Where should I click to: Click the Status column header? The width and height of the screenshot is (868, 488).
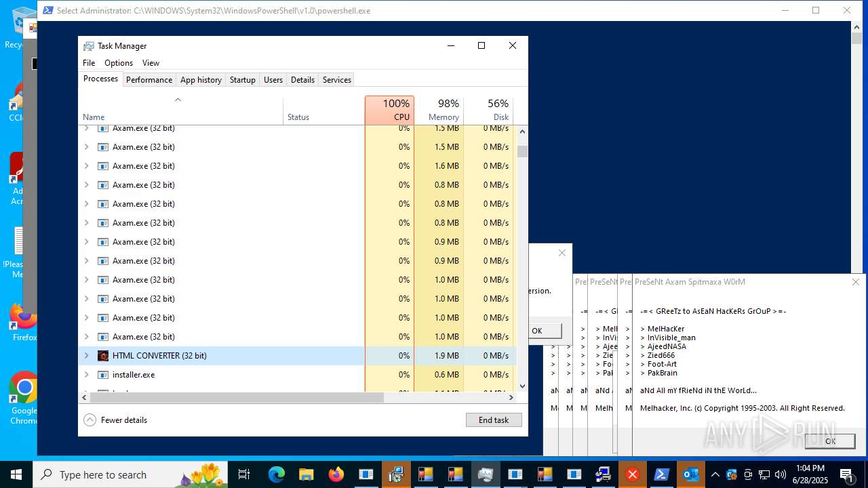click(323, 110)
